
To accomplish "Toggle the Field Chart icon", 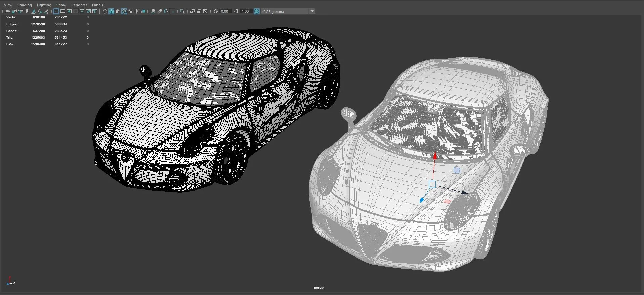I will [x=82, y=11].
